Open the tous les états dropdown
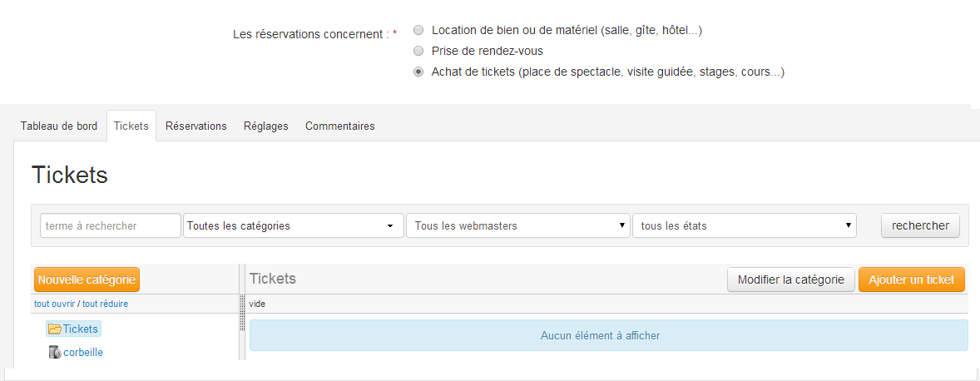 (745, 225)
